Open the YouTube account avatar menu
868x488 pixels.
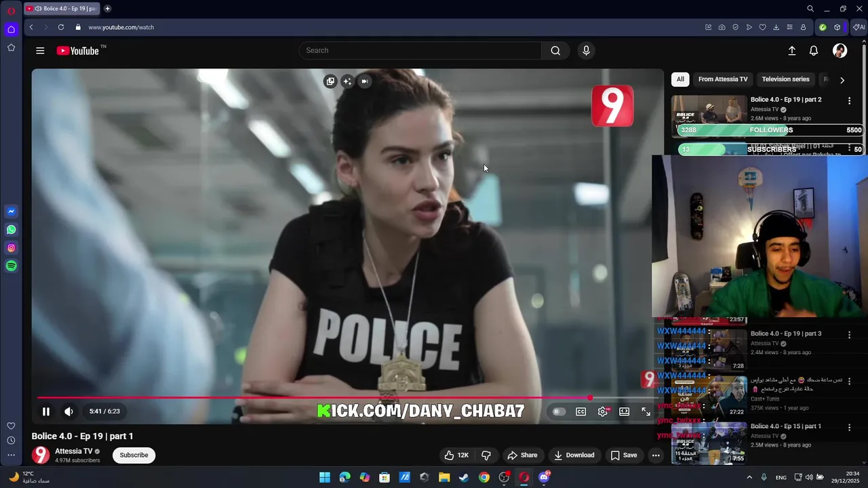point(840,51)
